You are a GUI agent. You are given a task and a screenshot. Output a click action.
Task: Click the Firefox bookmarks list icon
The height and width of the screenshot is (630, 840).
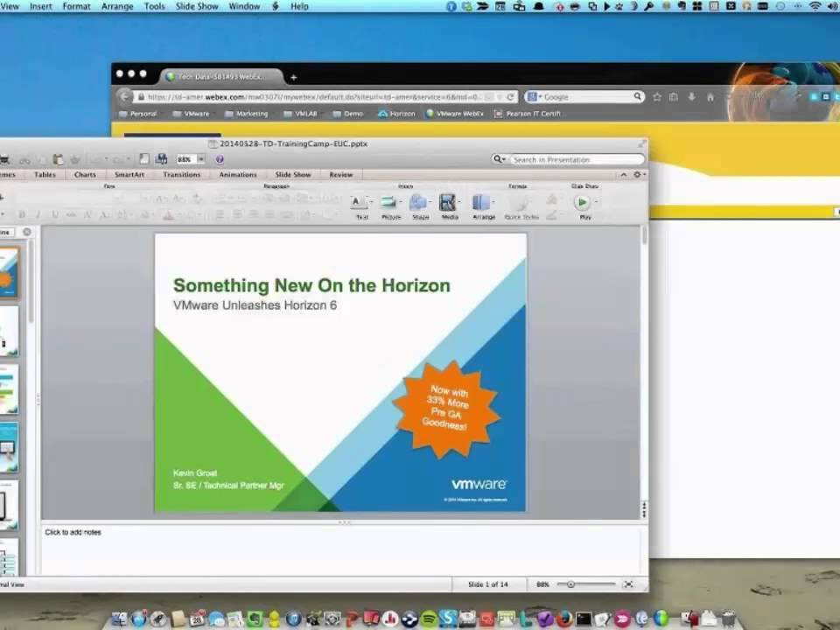674,97
